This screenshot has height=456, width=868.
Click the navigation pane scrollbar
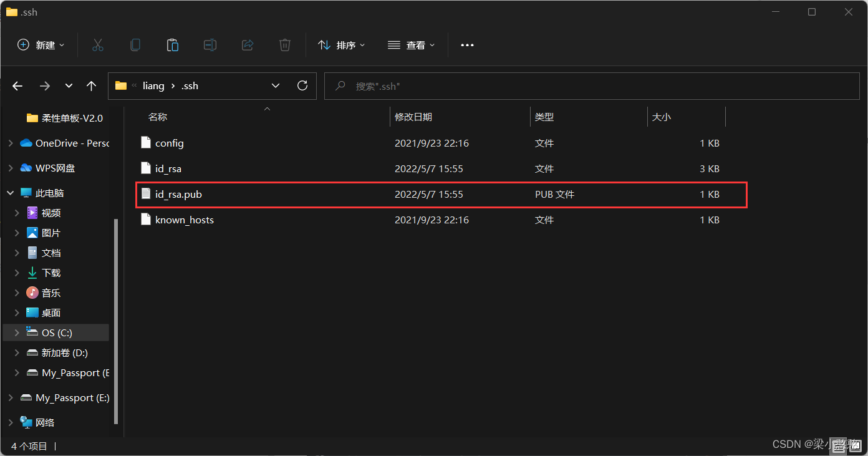tap(115, 321)
